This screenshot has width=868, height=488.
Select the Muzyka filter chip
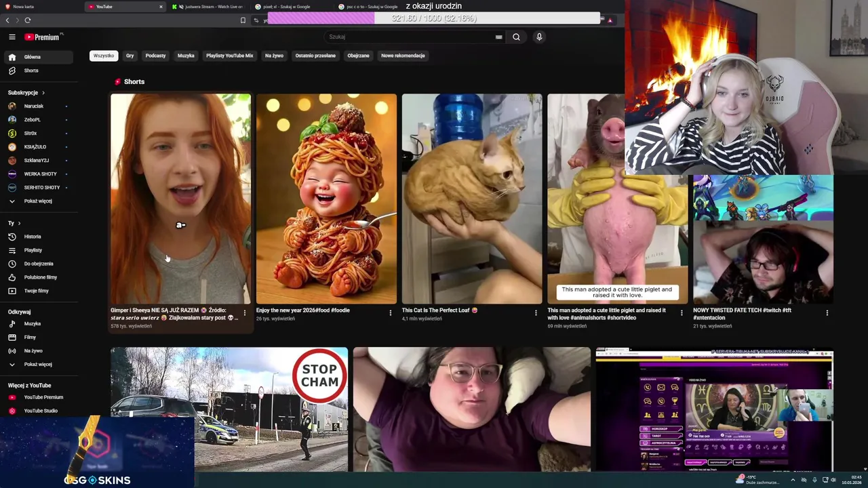(186, 56)
